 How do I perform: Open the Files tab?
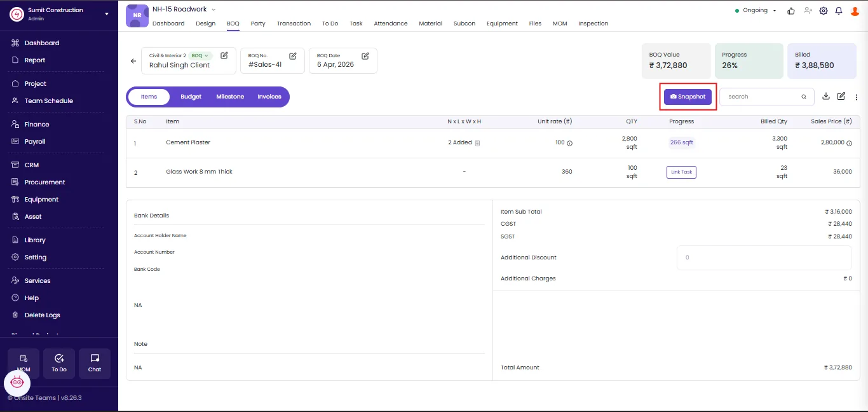[535, 24]
